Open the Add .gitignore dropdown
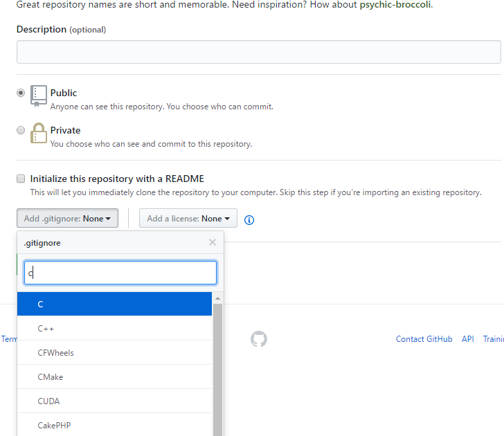The image size is (504, 436). (68, 219)
